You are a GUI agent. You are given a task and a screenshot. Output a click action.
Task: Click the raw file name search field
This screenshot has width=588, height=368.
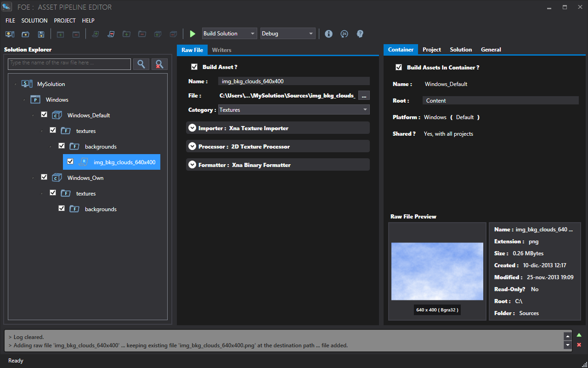(x=69, y=64)
